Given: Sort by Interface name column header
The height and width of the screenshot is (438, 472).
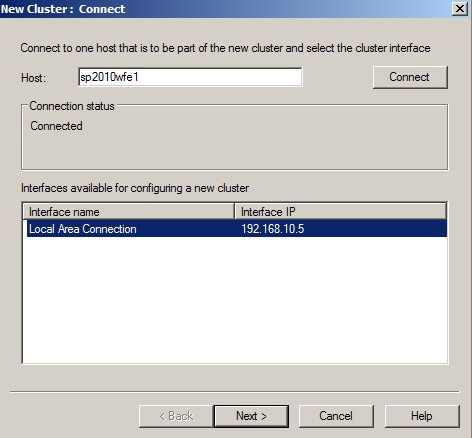Looking at the screenshot, I should point(129,212).
